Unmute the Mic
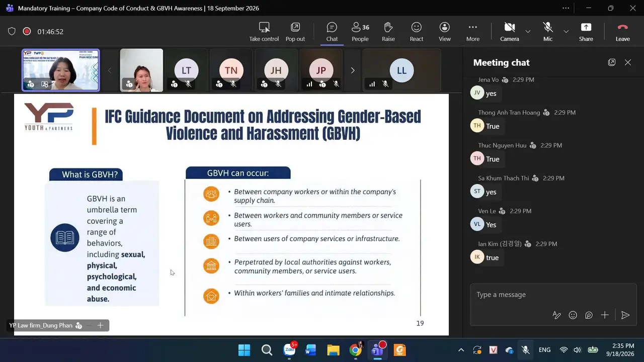The image size is (644, 362). [x=548, y=31]
